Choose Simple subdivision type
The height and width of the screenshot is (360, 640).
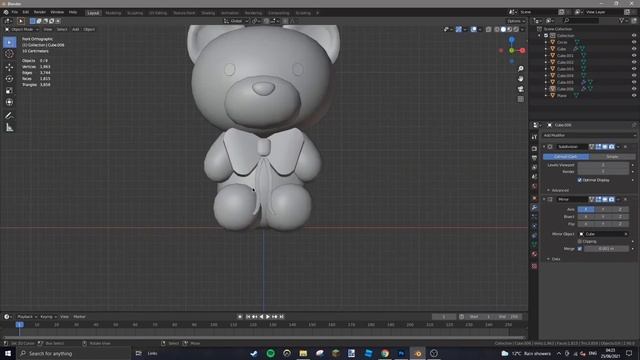point(612,157)
